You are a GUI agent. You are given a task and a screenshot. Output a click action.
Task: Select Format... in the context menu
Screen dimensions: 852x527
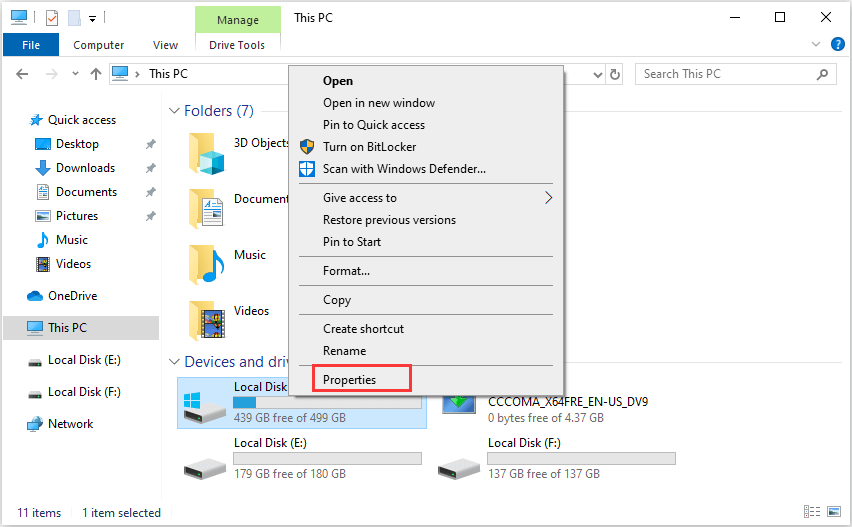pyautogui.click(x=346, y=271)
